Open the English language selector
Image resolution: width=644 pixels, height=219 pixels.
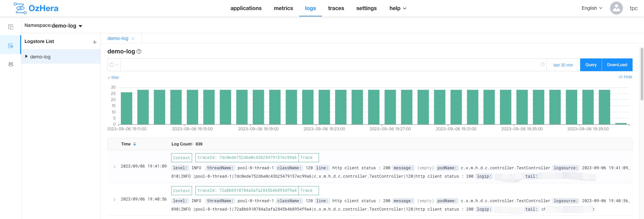[592, 8]
